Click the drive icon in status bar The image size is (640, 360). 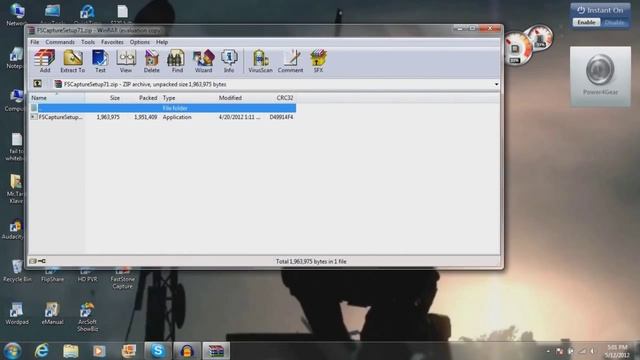click(33, 261)
